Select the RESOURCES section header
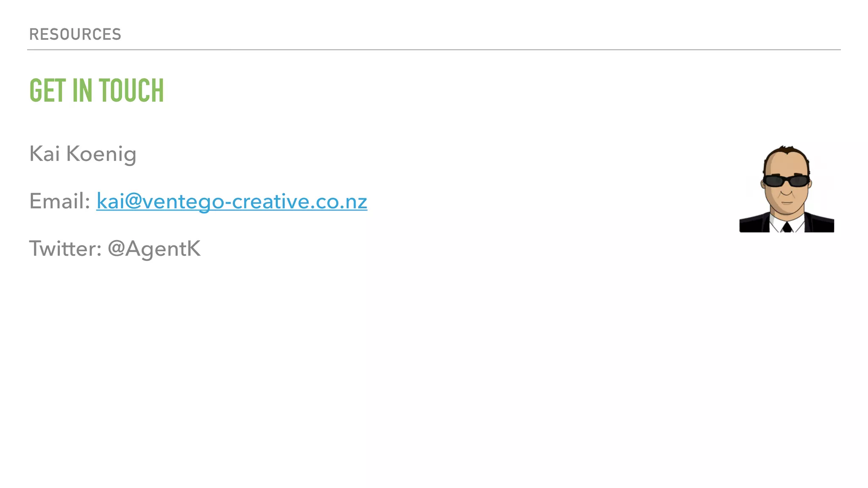 75,34
